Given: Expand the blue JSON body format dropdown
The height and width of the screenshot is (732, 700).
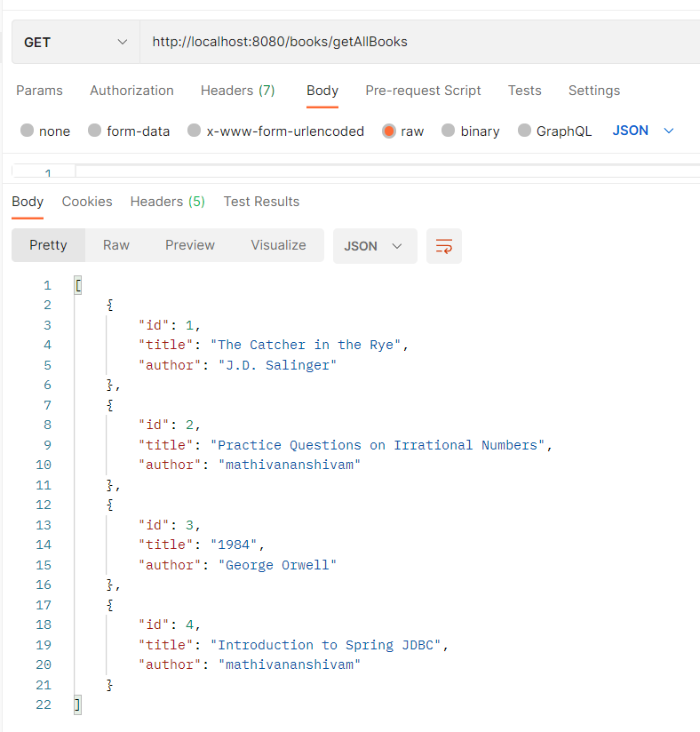Looking at the screenshot, I should tap(643, 131).
